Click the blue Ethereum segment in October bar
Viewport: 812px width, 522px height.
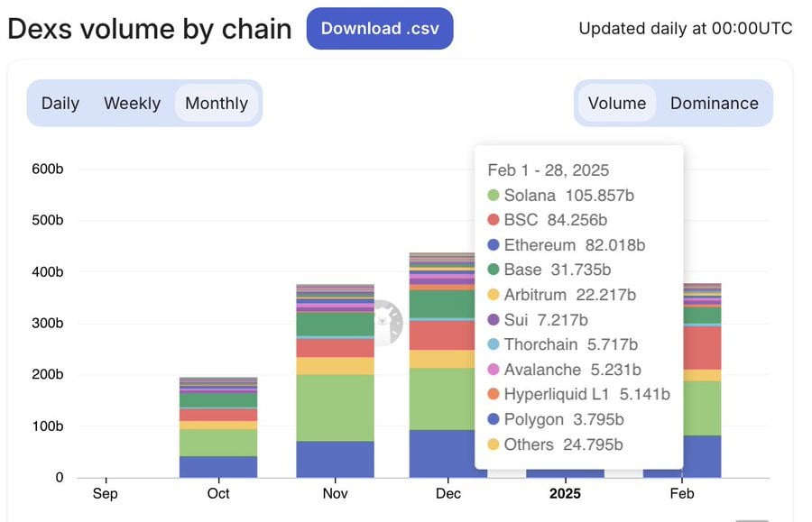click(x=218, y=467)
